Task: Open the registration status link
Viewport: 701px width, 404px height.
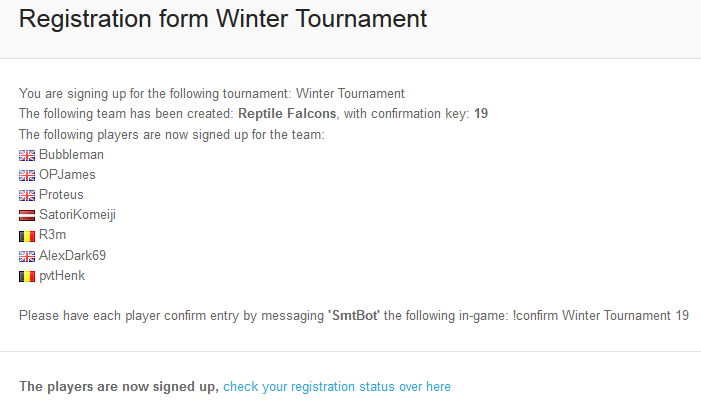Action: pyautogui.click(x=337, y=387)
